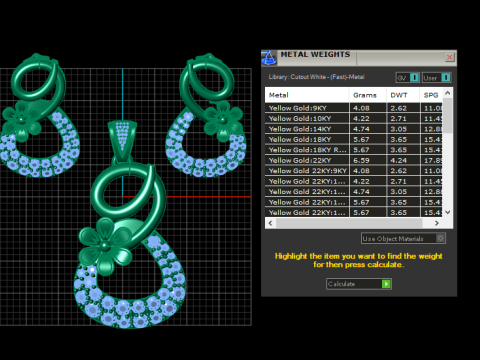Select the left earring model in viewport

click(x=39, y=115)
